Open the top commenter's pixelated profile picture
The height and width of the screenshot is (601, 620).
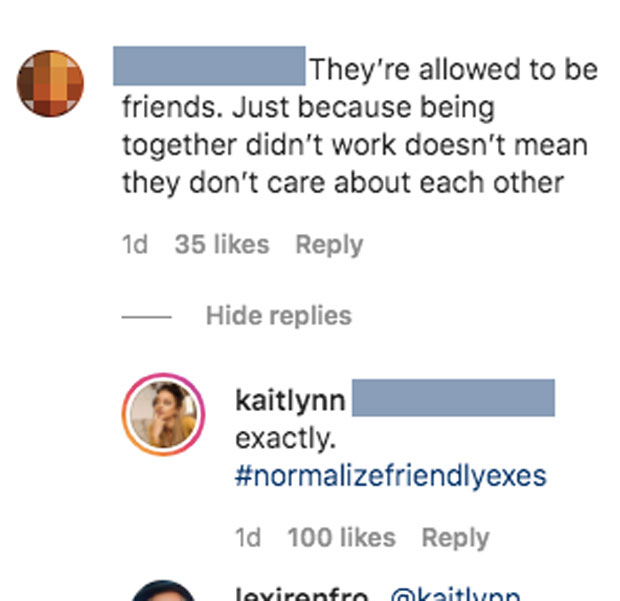point(50,82)
